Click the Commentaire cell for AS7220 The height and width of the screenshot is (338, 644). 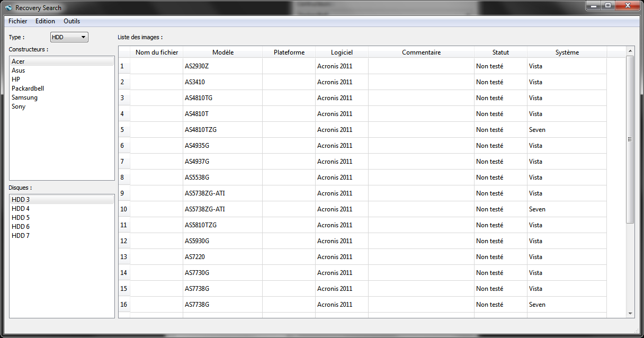[421, 257]
